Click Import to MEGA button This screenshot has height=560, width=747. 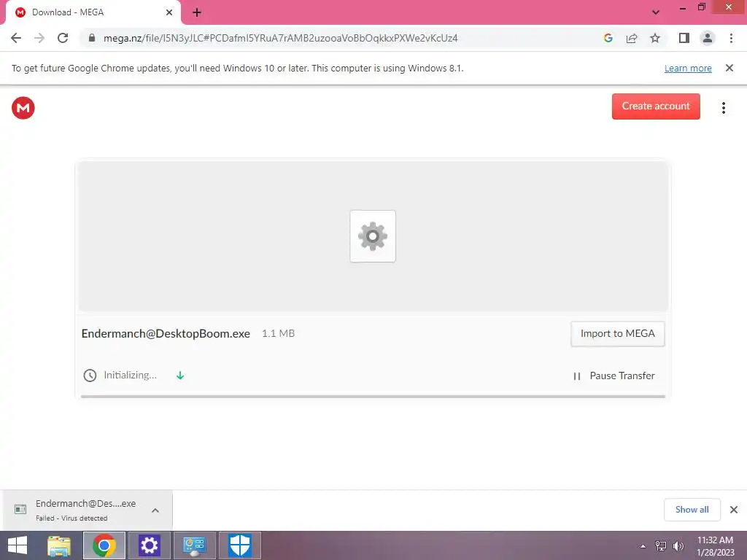pyautogui.click(x=617, y=334)
